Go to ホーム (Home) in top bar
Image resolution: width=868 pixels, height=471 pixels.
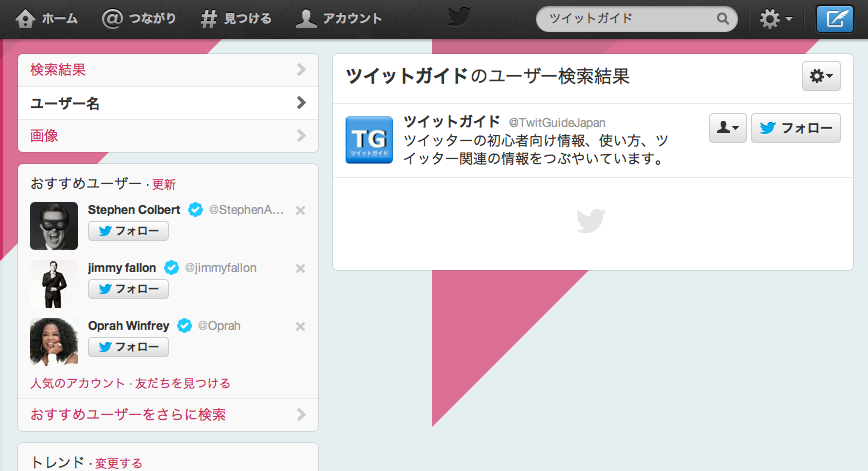click(x=46, y=19)
